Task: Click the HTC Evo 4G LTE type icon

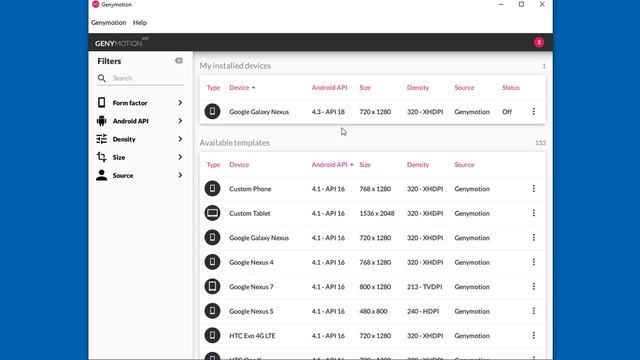Action: click(212, 336)
